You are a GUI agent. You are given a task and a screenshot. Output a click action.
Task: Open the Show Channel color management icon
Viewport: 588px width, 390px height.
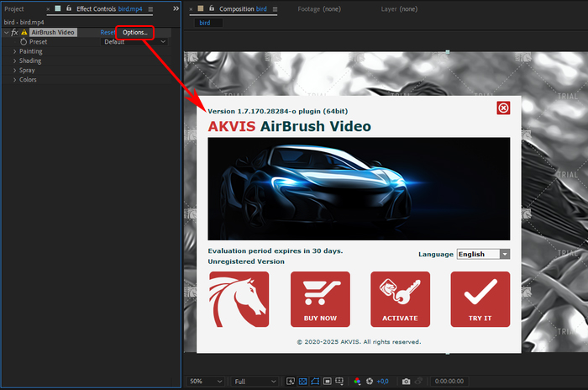(x=357, y=382)
